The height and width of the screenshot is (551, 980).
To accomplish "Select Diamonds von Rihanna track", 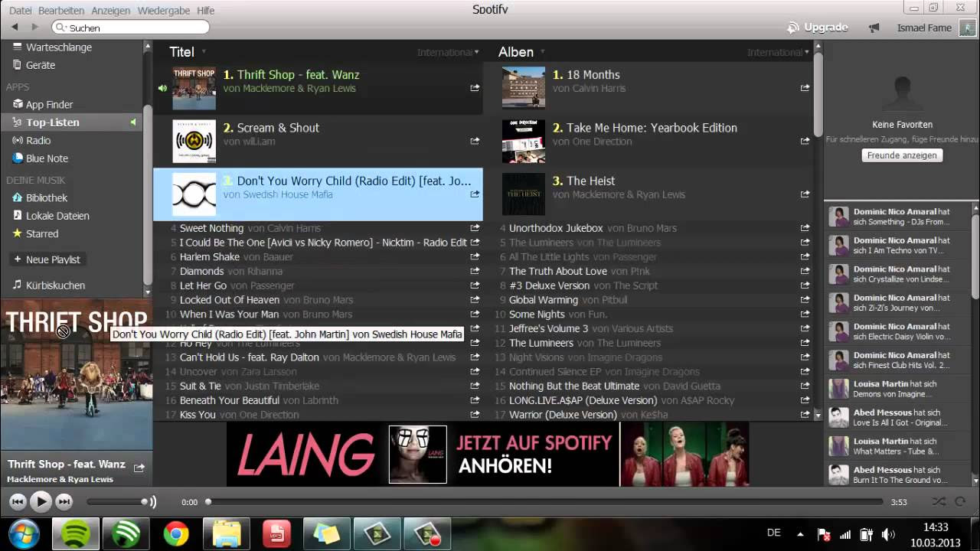I will pos(318,271).
